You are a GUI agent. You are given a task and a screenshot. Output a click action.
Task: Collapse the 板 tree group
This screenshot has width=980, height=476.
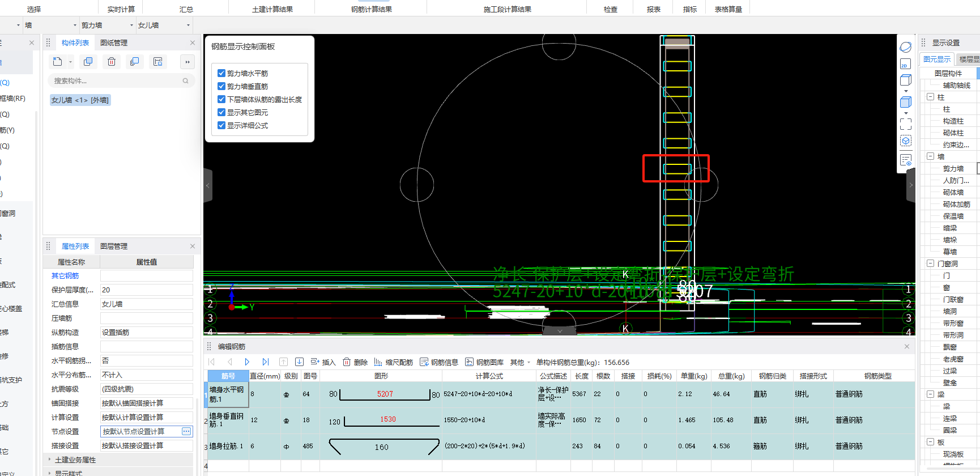tap(930, 442)
